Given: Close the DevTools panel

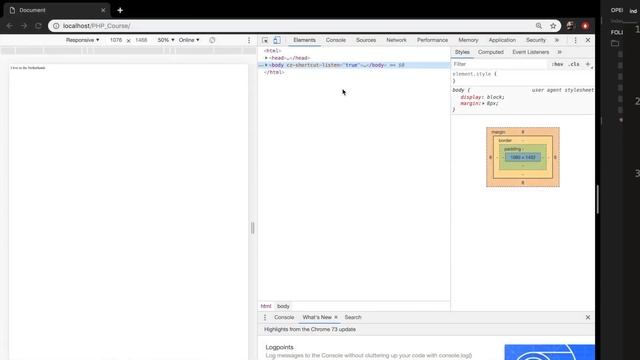Looking at the screenshot, I should [588, 40].
